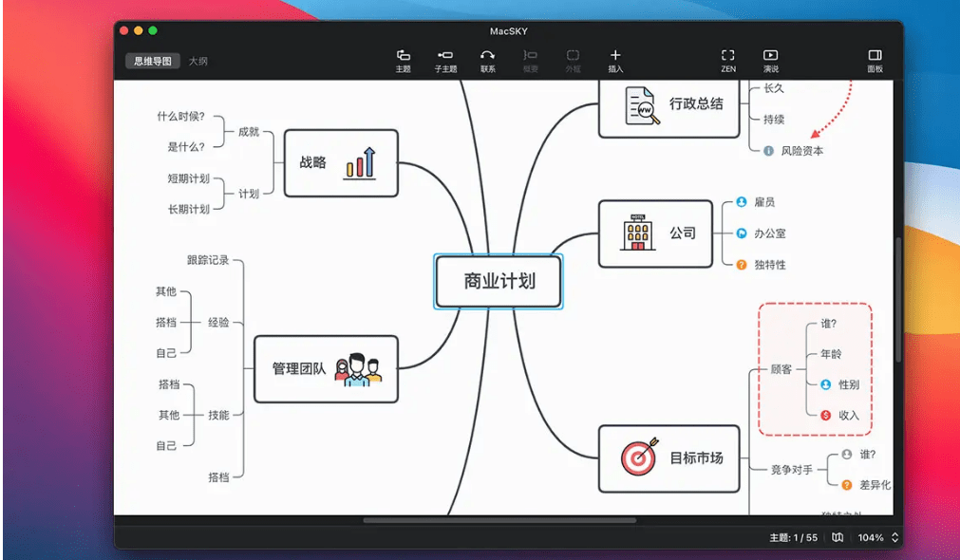Toggle the 面板 side panel

pos(875,61)
